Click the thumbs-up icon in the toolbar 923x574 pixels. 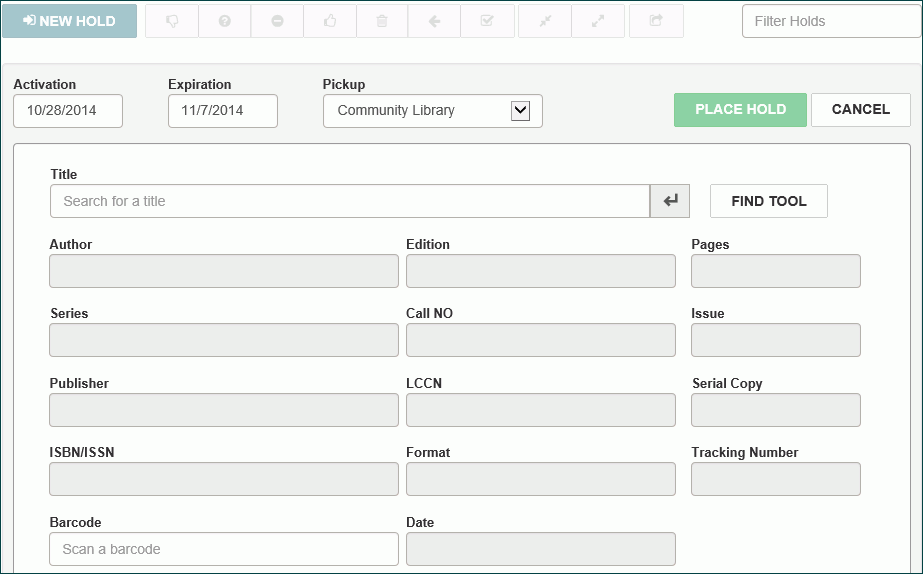330,21
